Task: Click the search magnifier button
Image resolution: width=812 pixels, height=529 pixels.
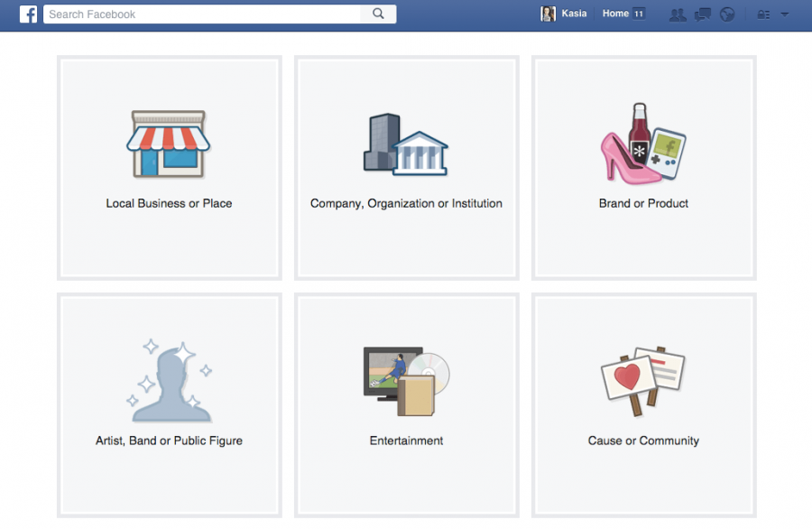Action: tap(379, 14)
